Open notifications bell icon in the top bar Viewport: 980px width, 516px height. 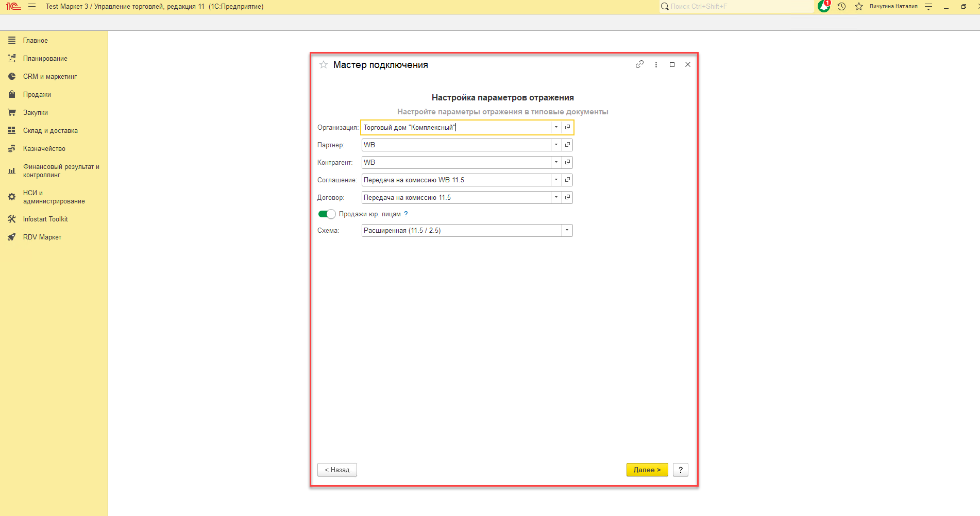click(x=823, y=6)
